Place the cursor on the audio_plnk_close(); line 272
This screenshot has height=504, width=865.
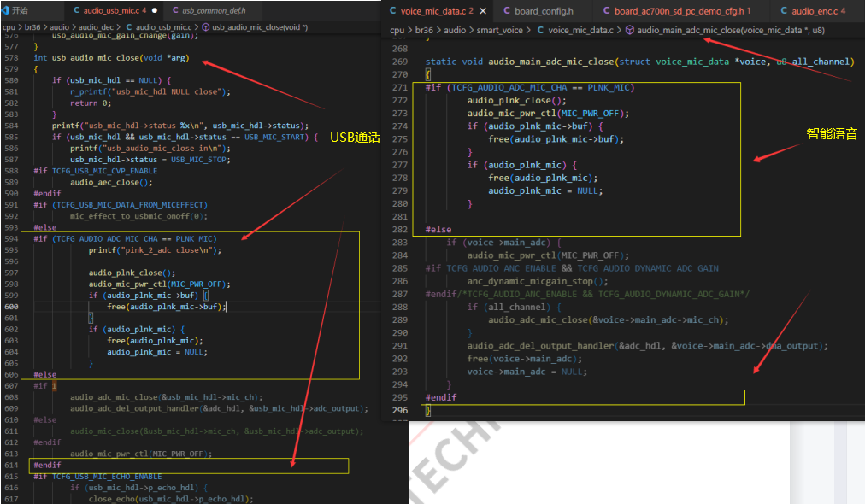click(516, 100)
